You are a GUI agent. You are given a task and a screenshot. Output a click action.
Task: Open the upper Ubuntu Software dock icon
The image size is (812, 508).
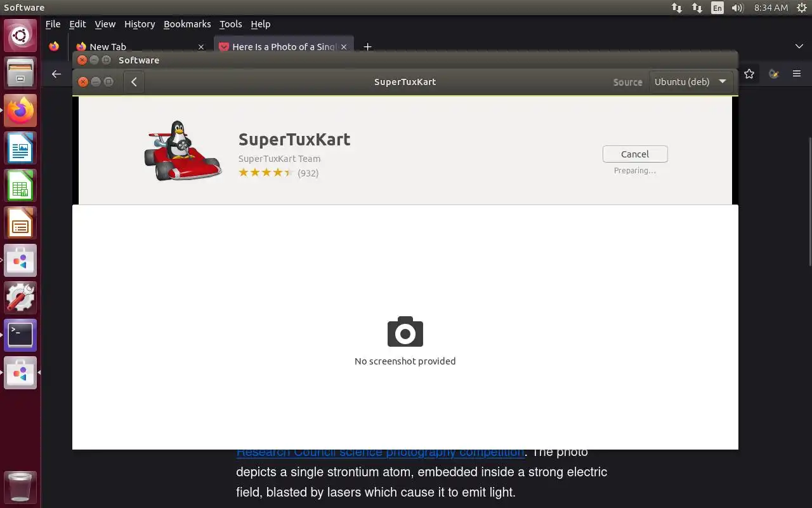[20, 260]
